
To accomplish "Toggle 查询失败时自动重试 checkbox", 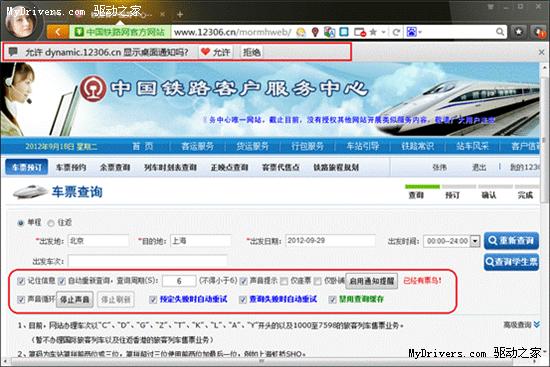I will click(243, 300).
